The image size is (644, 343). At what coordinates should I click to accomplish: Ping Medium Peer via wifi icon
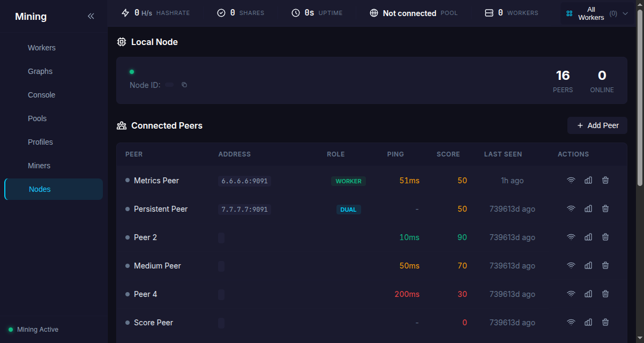point(571,266)
